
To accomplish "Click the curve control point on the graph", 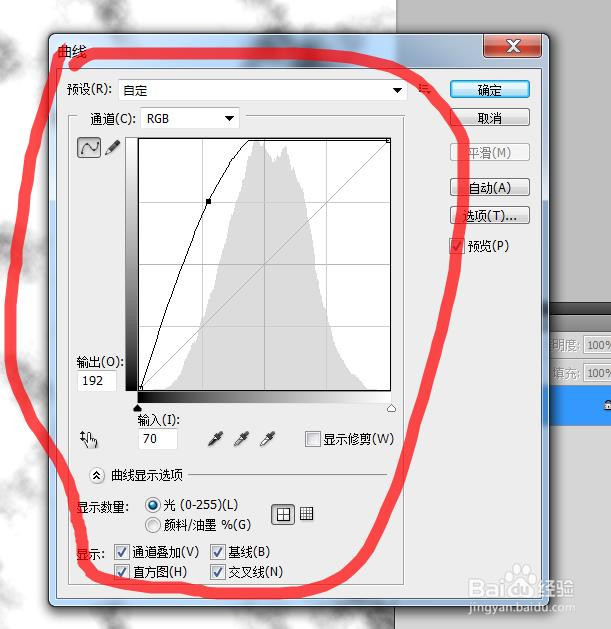I will pyautogui.click(x=208, y=201).
